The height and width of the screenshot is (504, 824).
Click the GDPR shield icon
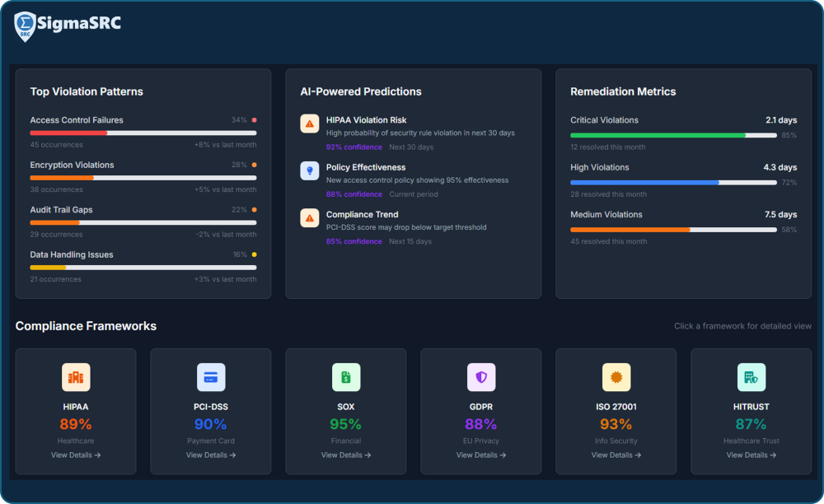481,377
